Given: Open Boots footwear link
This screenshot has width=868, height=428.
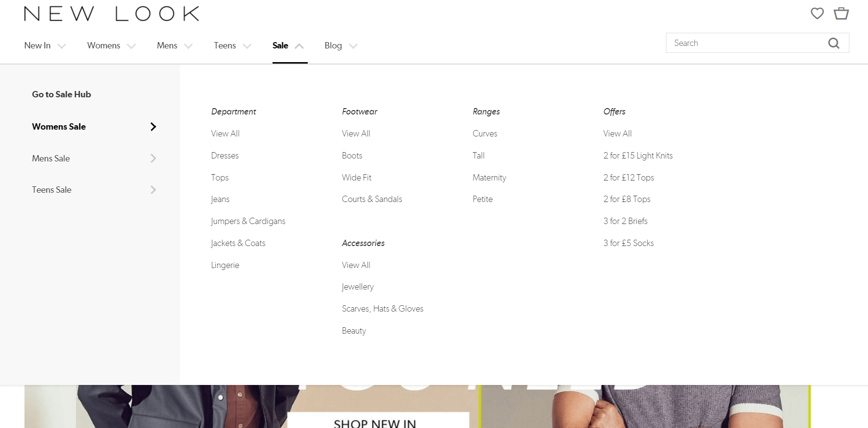Looking at the screenshot, I should [352, 156].
